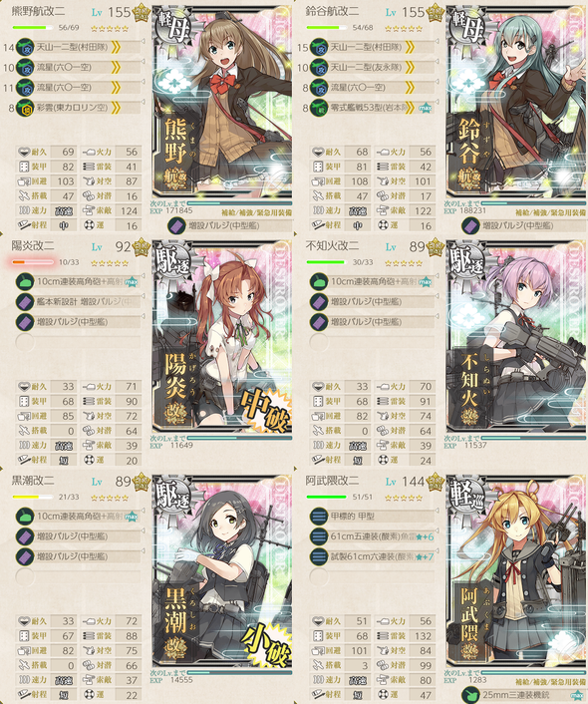Click Kumano's 増設バルジ(中型艦) expansion slot icon
The width and height of the screenshot is (588, 704).
176,225
